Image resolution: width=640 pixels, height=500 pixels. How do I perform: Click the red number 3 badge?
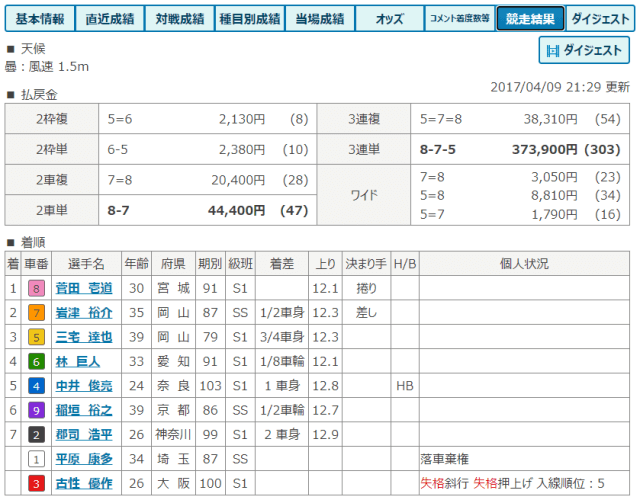(36, 482)
